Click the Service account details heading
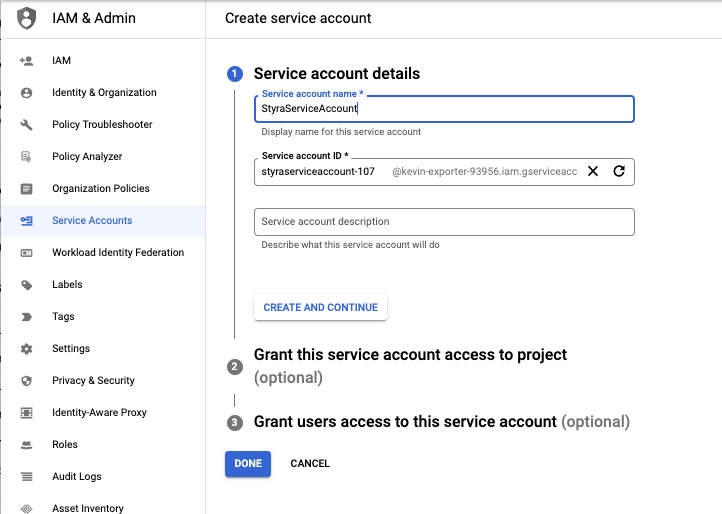The width and height of the screenshot is (722, 514). tap(337, 74)
